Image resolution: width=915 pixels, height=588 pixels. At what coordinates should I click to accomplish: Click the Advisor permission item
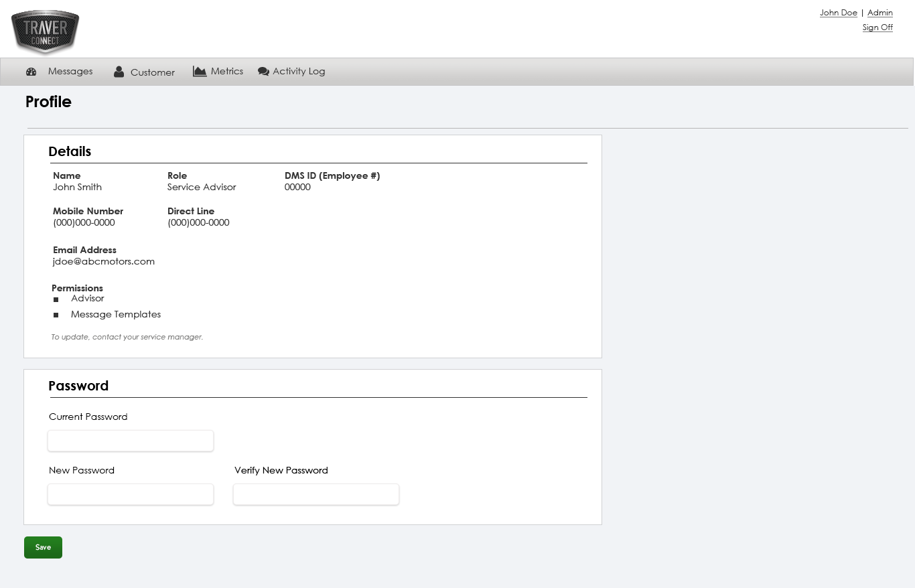click(88, 299)
